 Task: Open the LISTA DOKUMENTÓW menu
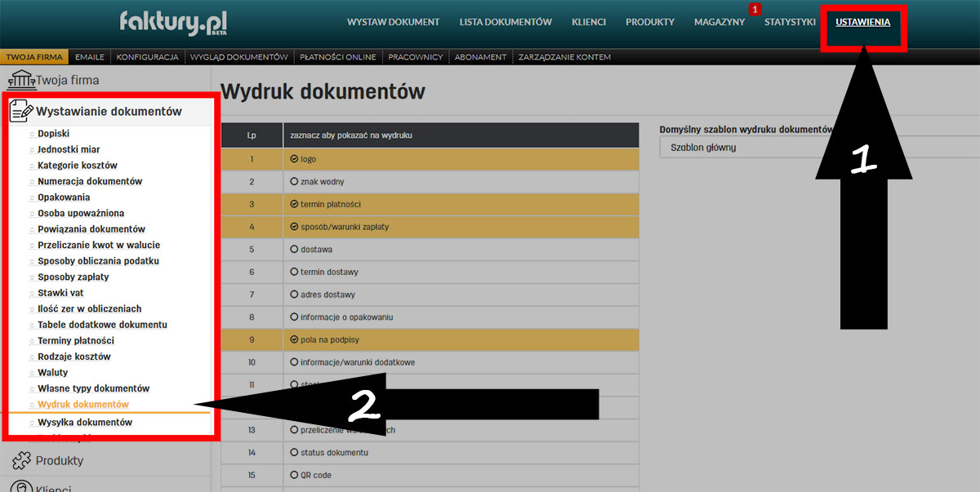click(506, 22)
